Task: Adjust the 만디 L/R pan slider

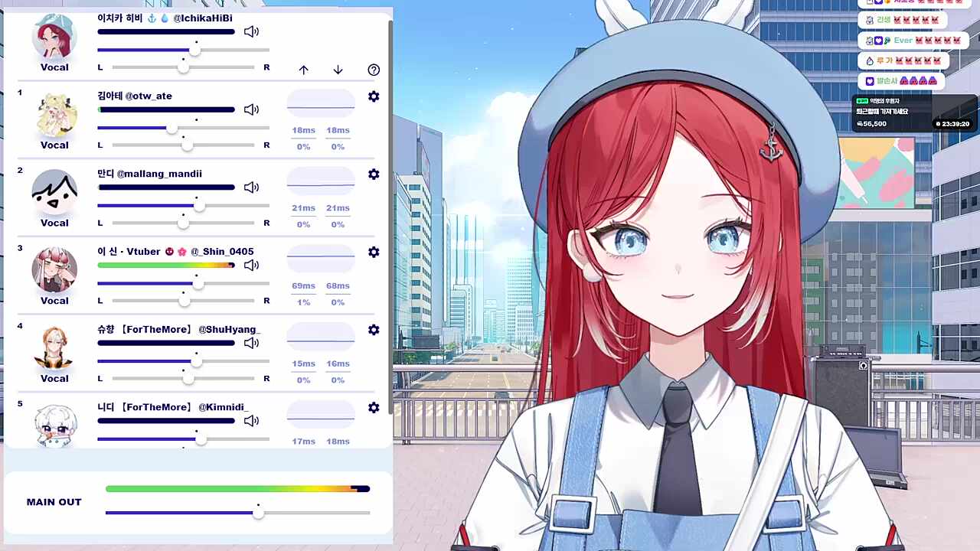Action: (183, 223)
